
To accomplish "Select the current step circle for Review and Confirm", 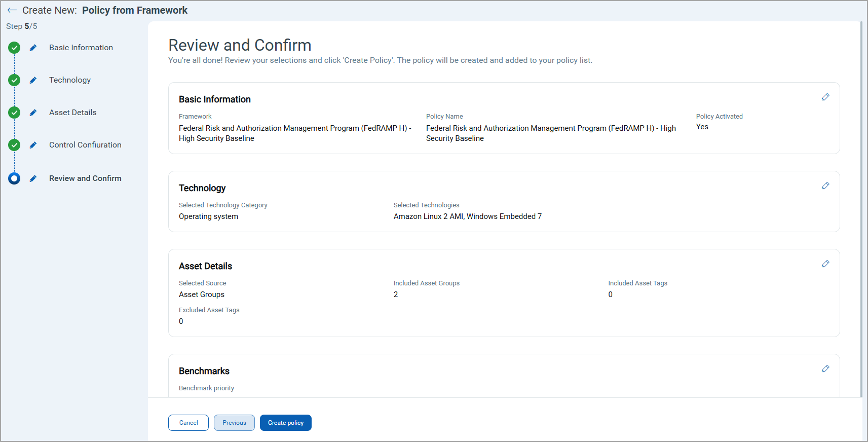I will [14, 178].
